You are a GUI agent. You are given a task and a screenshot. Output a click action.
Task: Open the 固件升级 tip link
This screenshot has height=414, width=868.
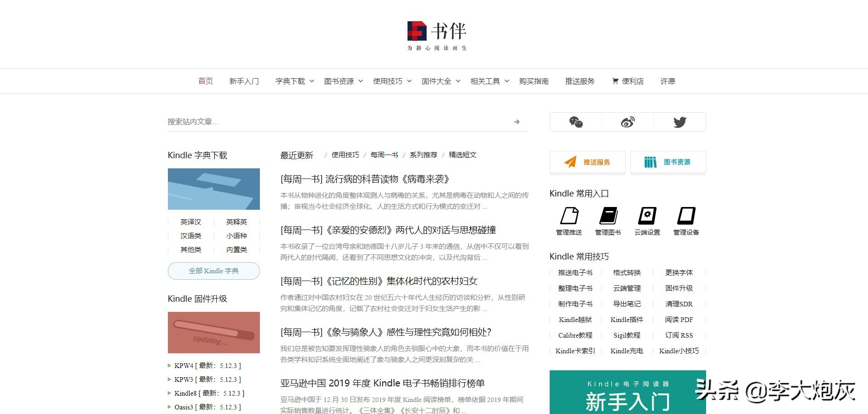tap(679, 288)
